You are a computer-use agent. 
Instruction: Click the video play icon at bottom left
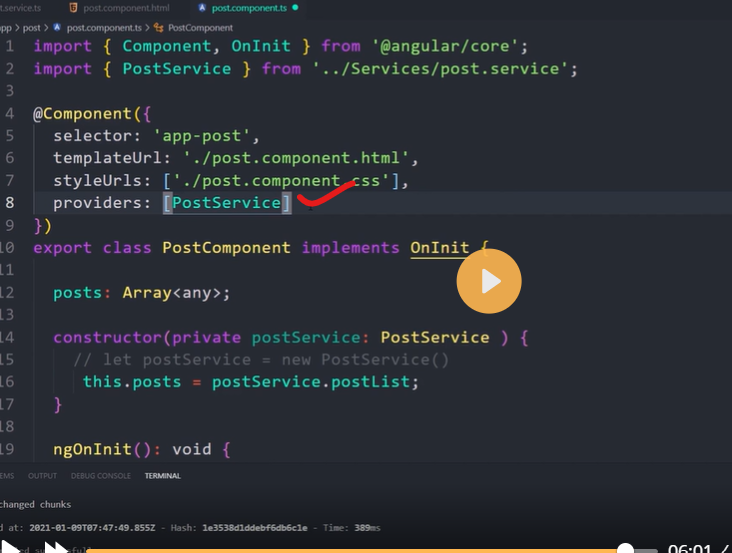[x=12, y=547]
